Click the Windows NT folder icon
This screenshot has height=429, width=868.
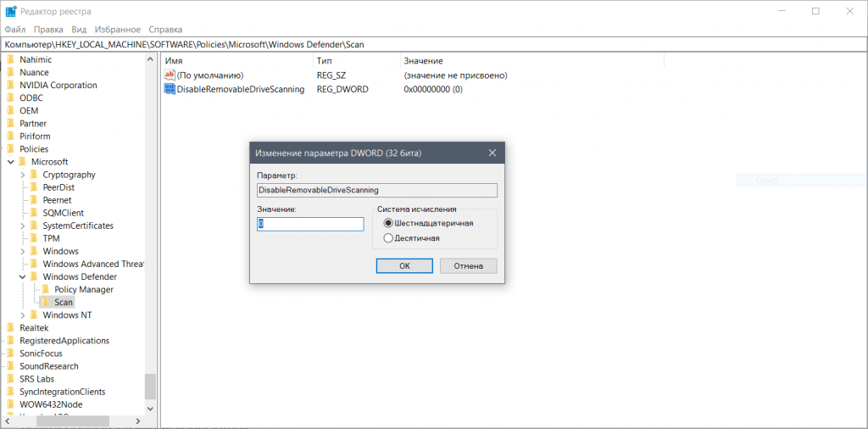click(x=34, y=315)
